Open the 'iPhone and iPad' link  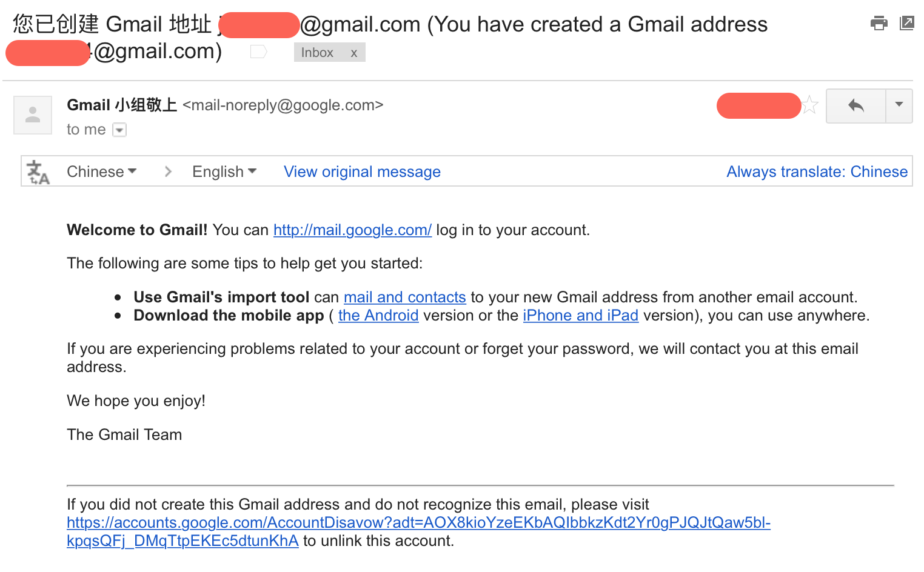(x=580, y=316)
